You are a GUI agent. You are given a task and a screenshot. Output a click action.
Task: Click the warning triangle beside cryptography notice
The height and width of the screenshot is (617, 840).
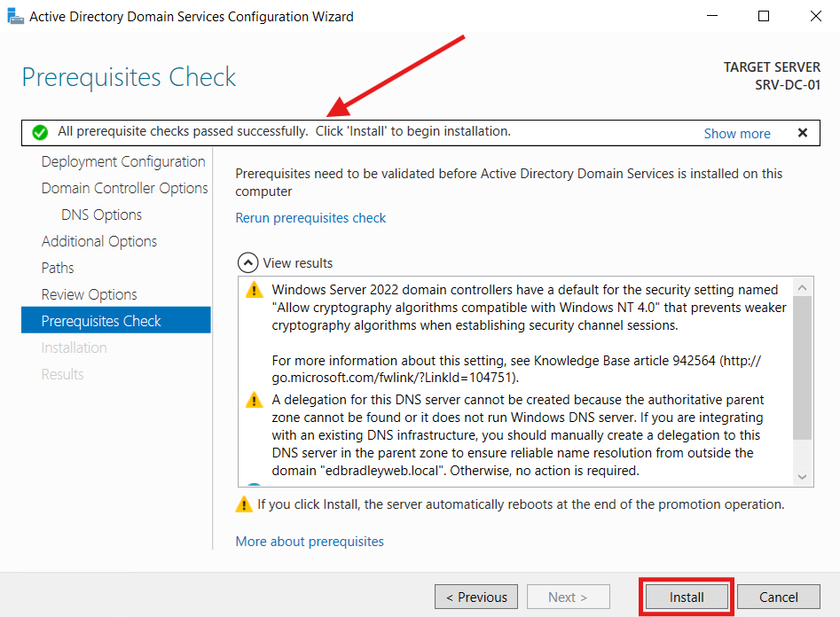(254, 290)
